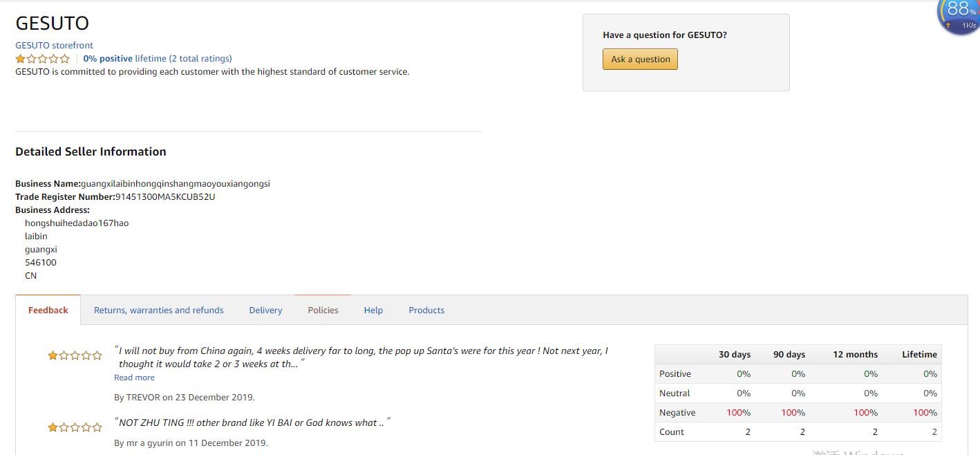The width and height of the screenshot is (980, 455).
Task: Click the 90 days column header
Action: click(789, 355)
